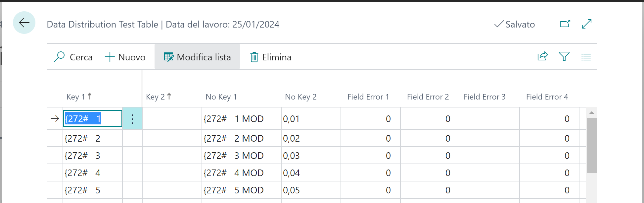The image size is (644, 203).
Task: Open page in new window icon
Action: [x=565, y=24]
